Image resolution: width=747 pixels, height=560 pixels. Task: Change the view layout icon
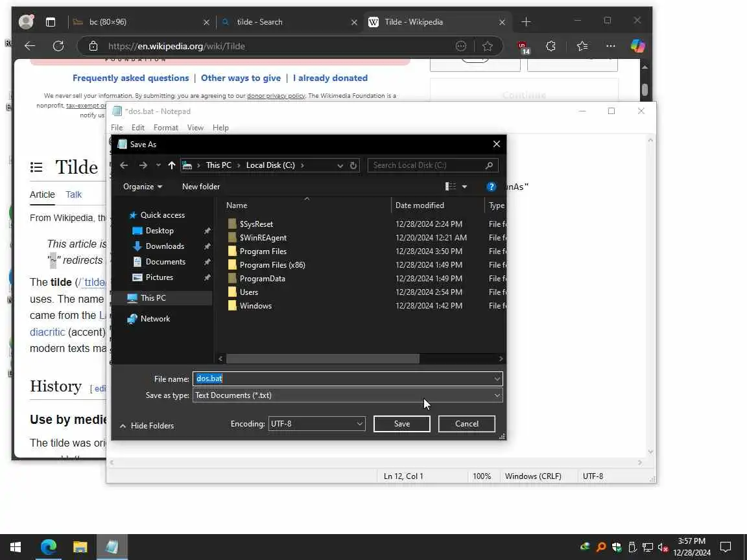tap(450, 187)
